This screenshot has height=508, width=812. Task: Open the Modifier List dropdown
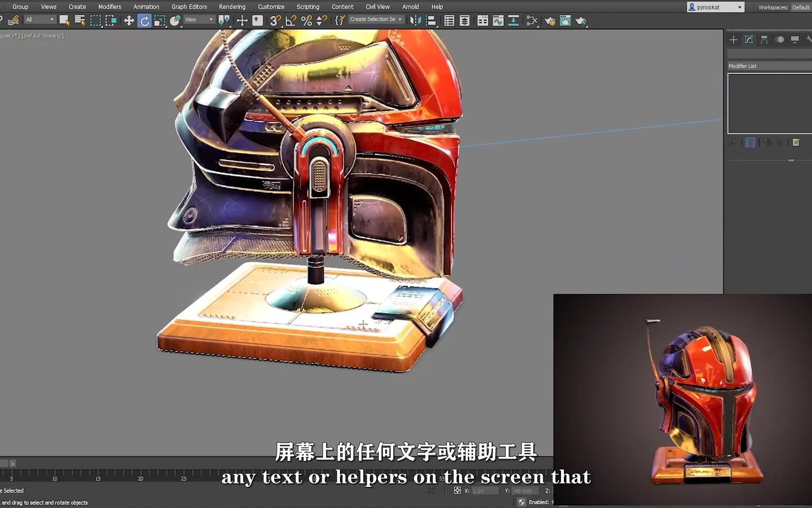[769, 66]
